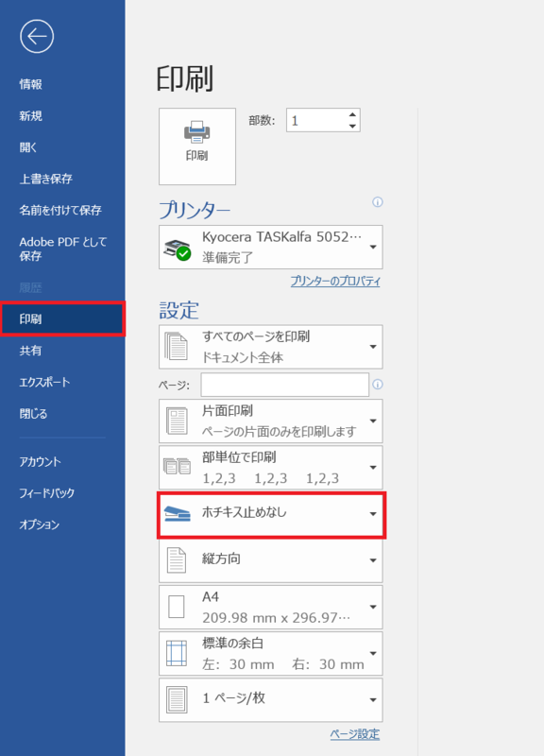This screenshot has width=544, height=756.
Task: Open the すべてのページを印刷 dropdown
Action: pyautogui.click(x=271, y=347)
